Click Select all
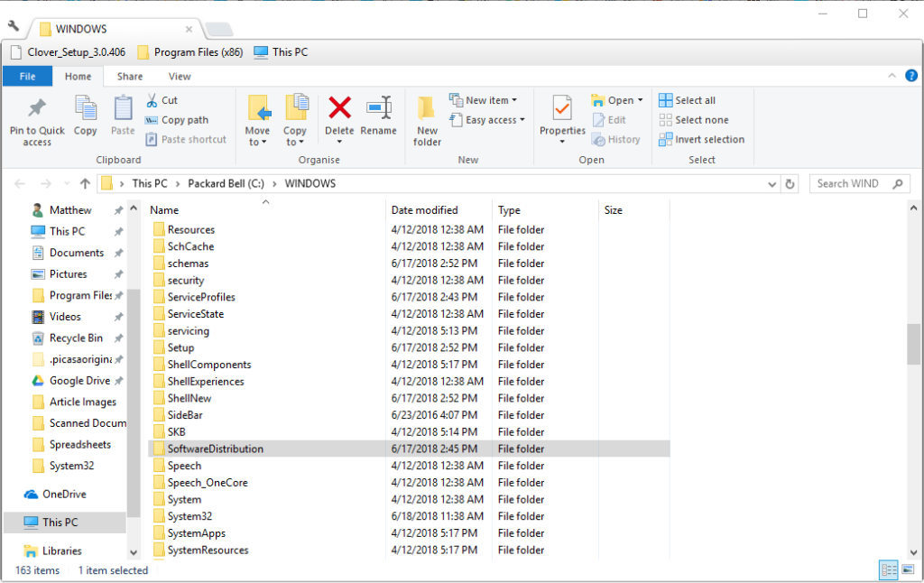 [687, 100]
